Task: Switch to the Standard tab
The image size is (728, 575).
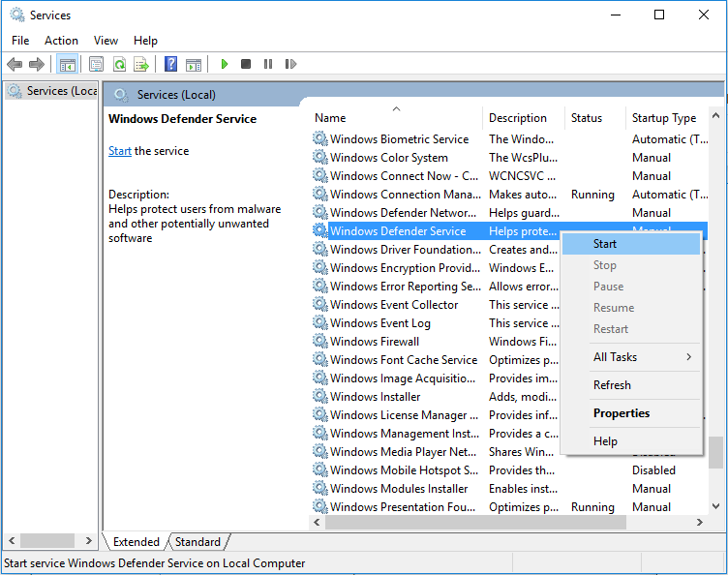Action: click(197, 541)
